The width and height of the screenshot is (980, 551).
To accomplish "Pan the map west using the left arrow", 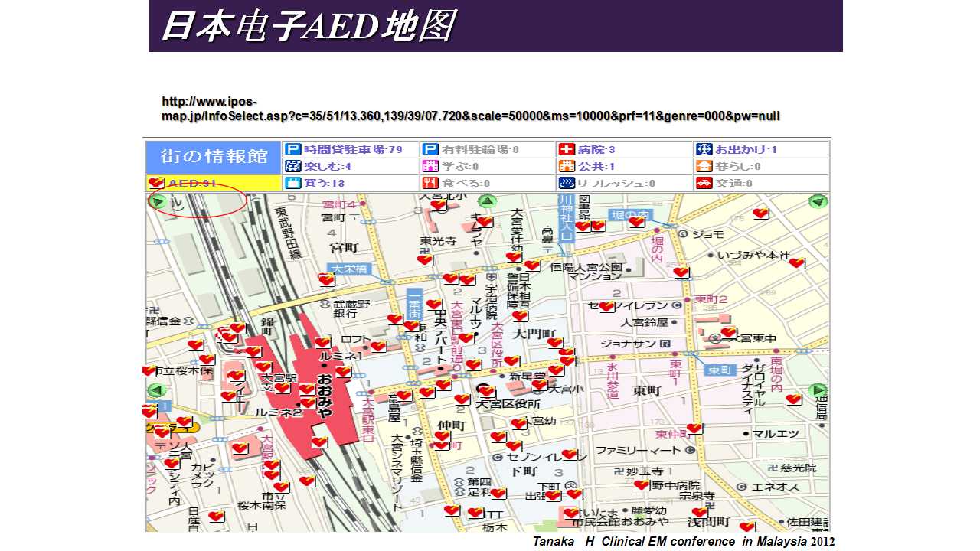I will coord(157,390).
